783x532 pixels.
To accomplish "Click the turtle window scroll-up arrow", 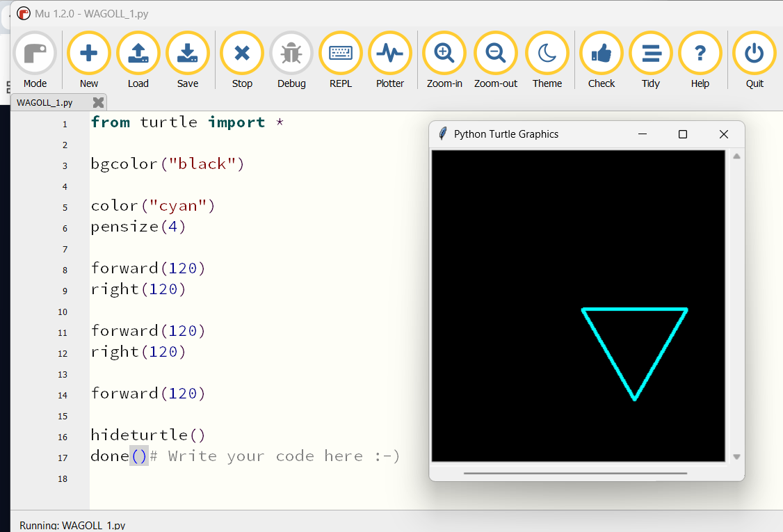I will pos(736,156).
